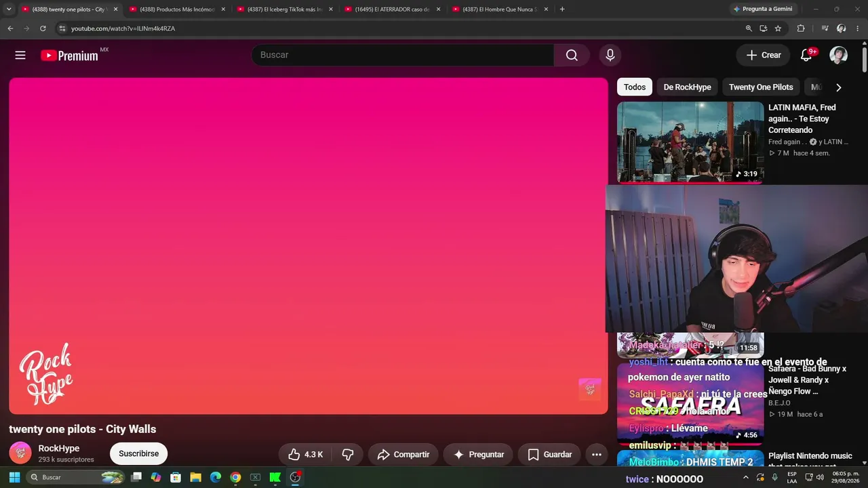
Task: Open the RockHype channel avatar
Action: 20,453
